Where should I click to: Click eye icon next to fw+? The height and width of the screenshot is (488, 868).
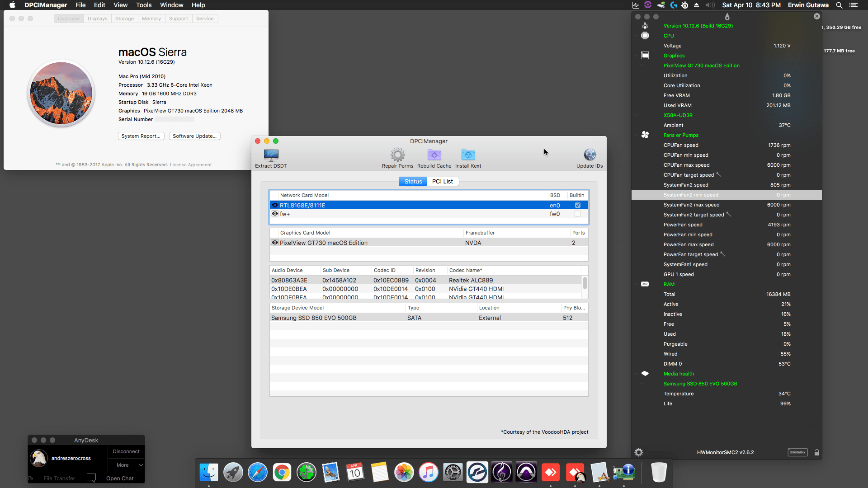(275, 214)
